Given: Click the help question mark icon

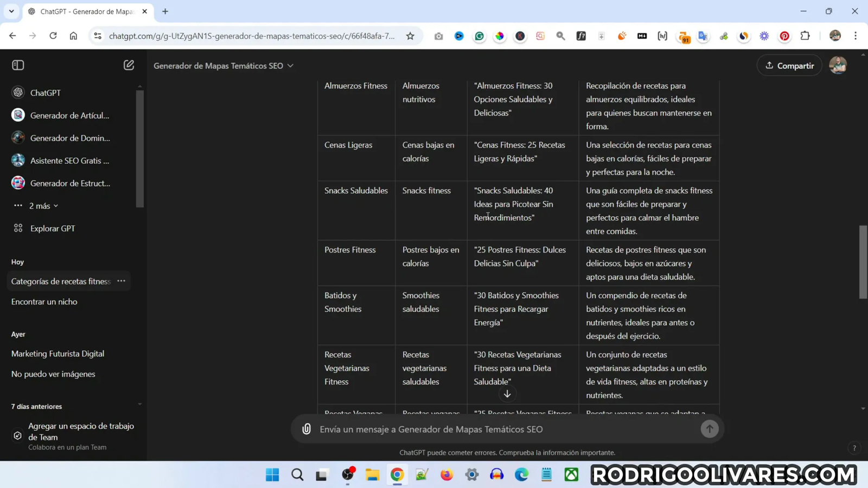Looking at the screenshot, I should tap(854, 448).
